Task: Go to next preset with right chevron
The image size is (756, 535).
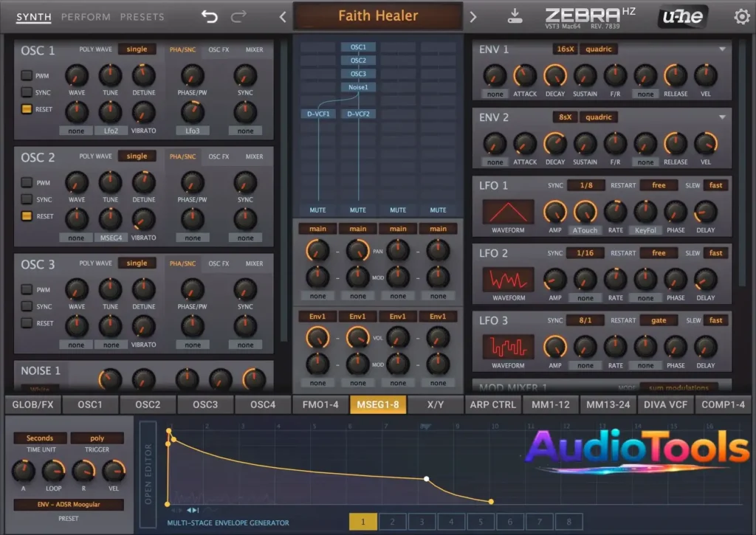Action: tap(473, 18)
